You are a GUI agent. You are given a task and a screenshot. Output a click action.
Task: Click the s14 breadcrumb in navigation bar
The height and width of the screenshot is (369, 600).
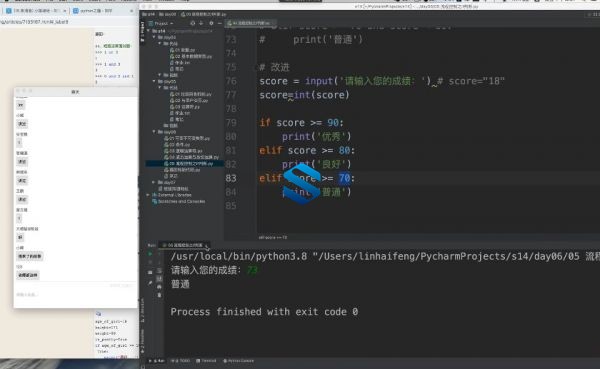tap(148, 14)
